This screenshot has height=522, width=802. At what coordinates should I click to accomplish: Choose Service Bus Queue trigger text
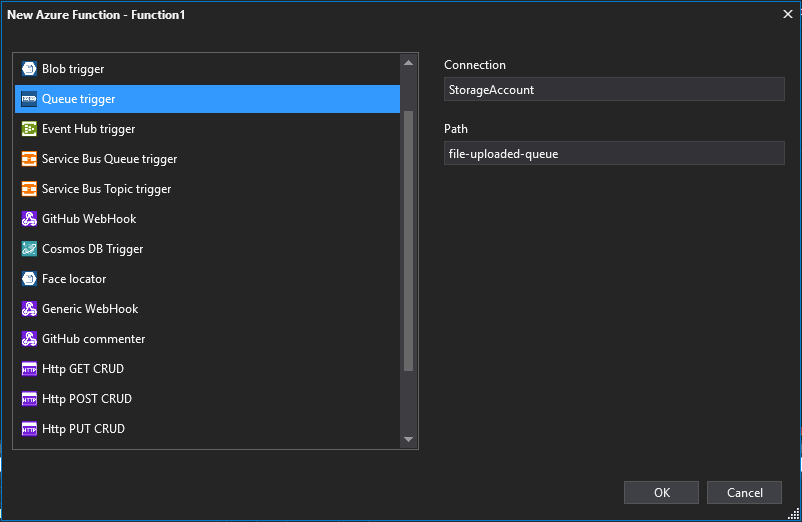pyautogui.click(x=109, y=159)
